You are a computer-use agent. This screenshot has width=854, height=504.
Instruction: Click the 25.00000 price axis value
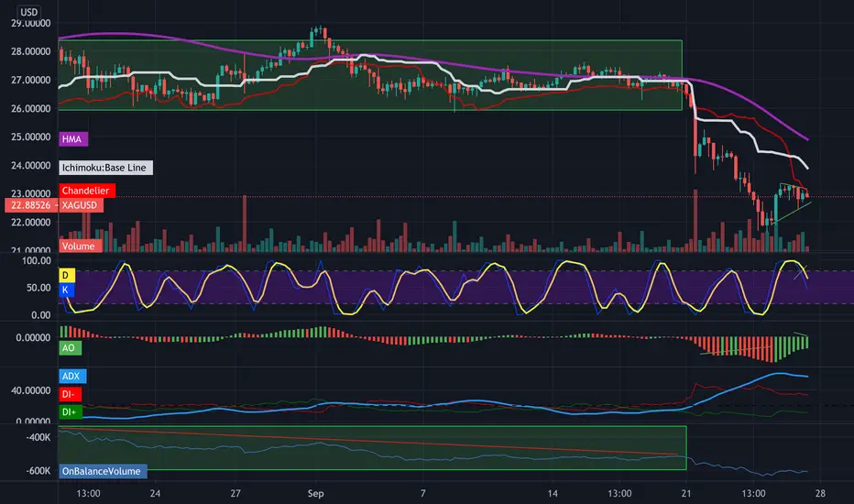point(31,137)
